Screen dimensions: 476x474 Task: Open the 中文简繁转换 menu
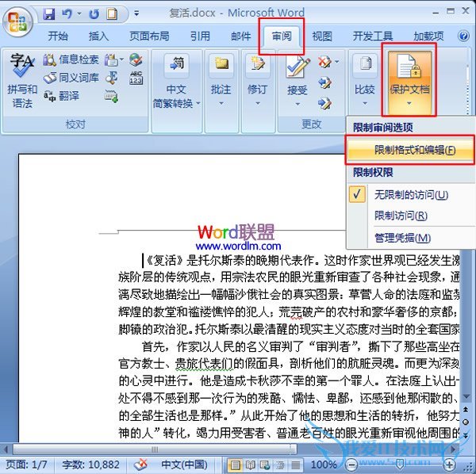(176, 81)
